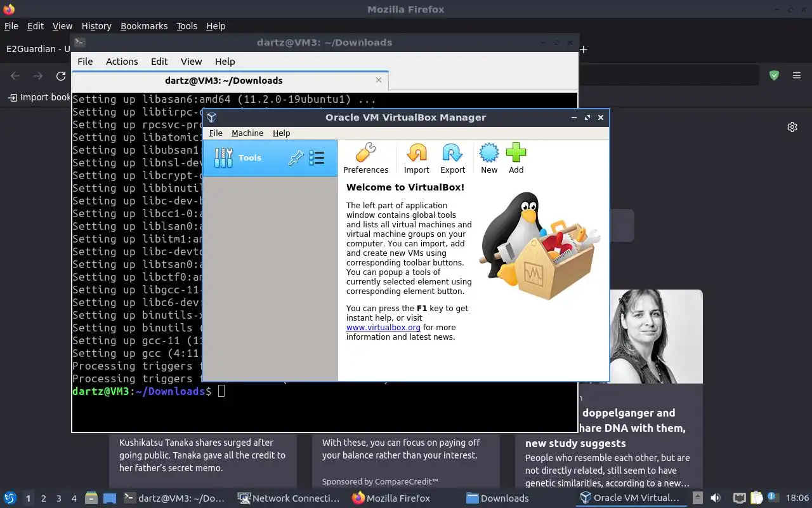Switch to Mozilla Firefox taskbar entry
The height and width of the screenshot is (508, 812).
pos(391,498)
